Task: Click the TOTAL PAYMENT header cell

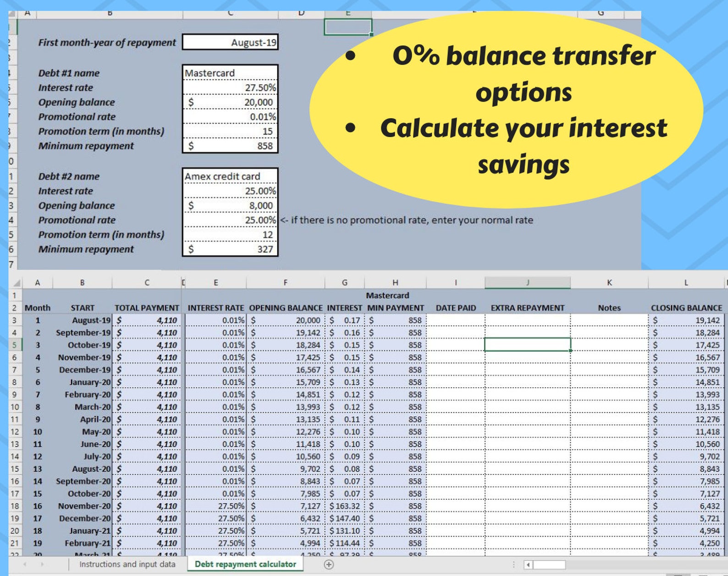Action: [x=147, y=308]
